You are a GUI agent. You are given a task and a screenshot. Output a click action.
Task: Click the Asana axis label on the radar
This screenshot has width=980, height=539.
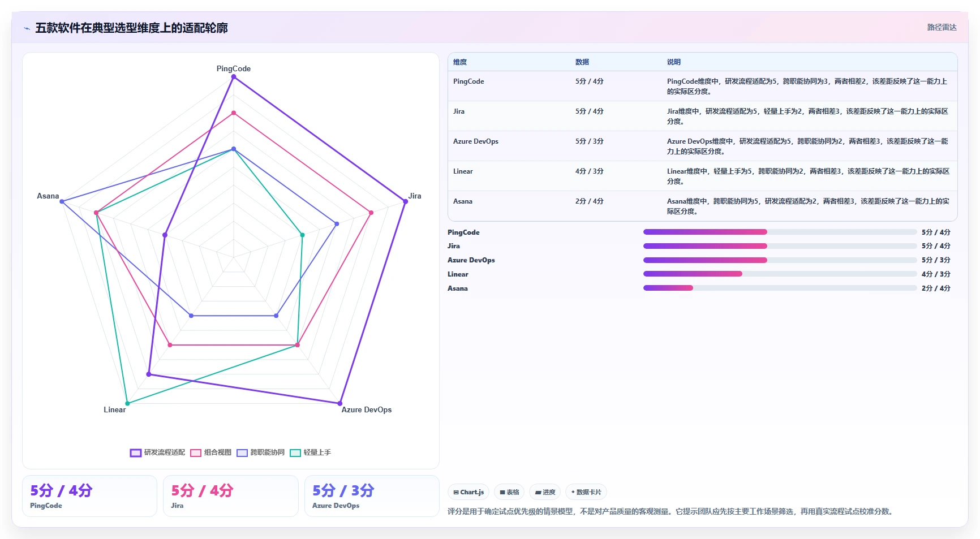click(x=48, y=196)
